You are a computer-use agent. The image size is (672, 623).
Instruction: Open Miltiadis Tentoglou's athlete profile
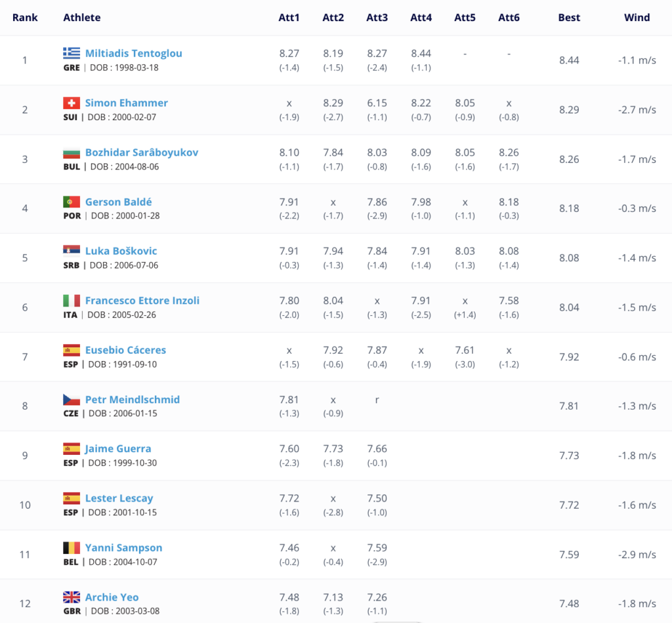(134, 53)
